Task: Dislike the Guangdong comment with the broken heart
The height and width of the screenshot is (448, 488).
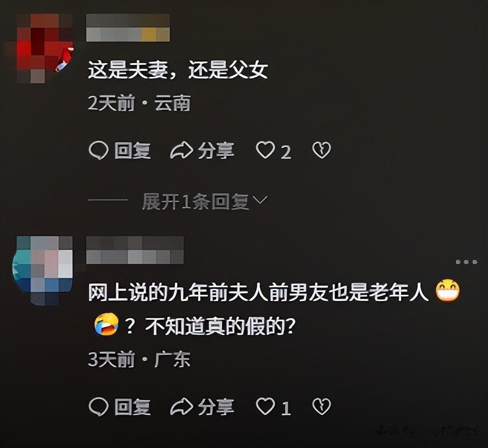Action: tap(322, 406)
